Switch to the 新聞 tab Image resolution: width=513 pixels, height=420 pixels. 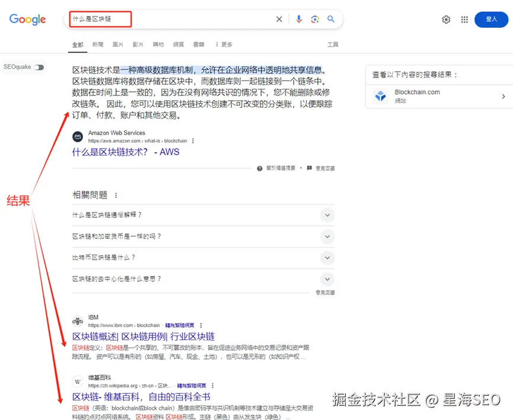tap(98, 44)
